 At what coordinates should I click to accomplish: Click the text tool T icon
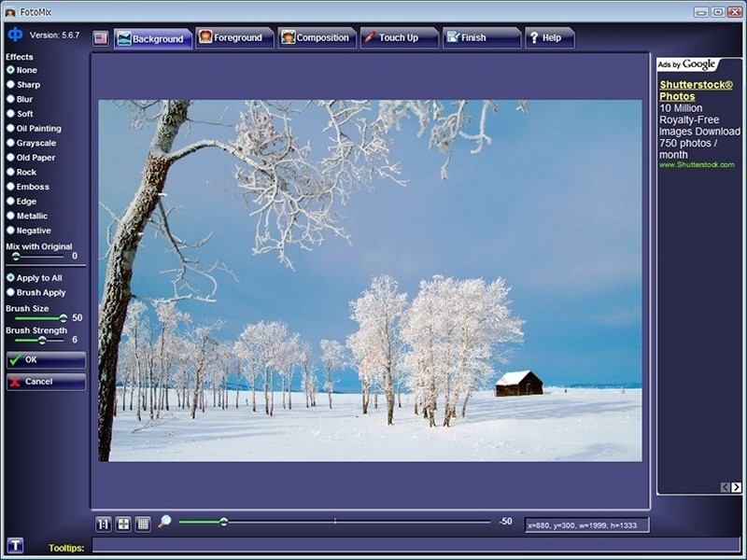pos(15,545)
